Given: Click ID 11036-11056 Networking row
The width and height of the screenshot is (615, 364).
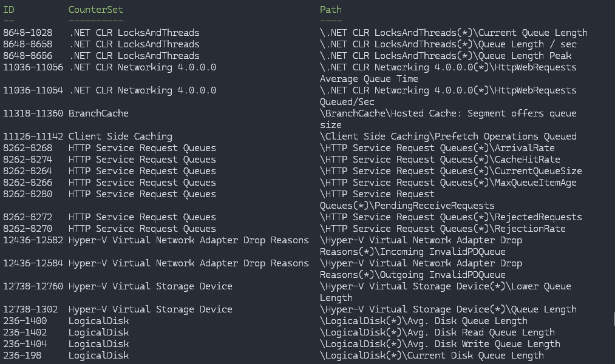Looking at the screenshot, I should coord(33,67).
